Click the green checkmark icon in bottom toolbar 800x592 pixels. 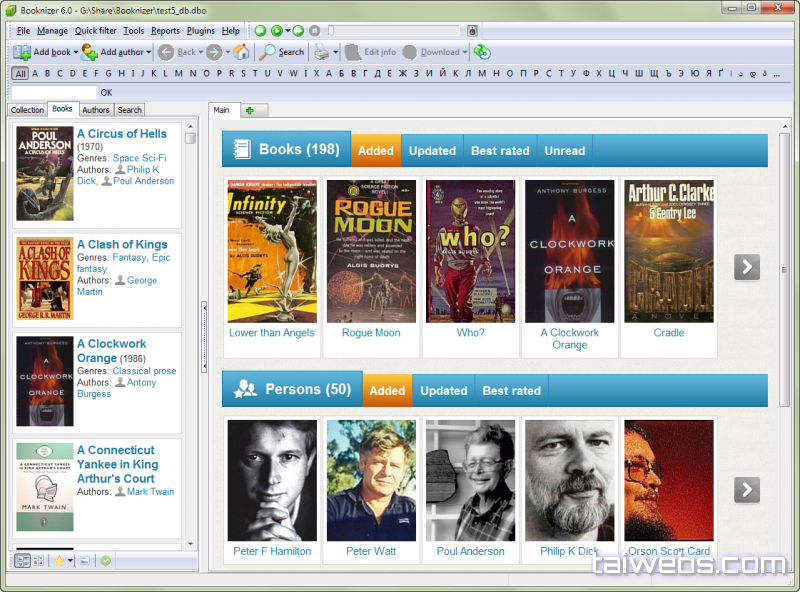tap(105, 561)
